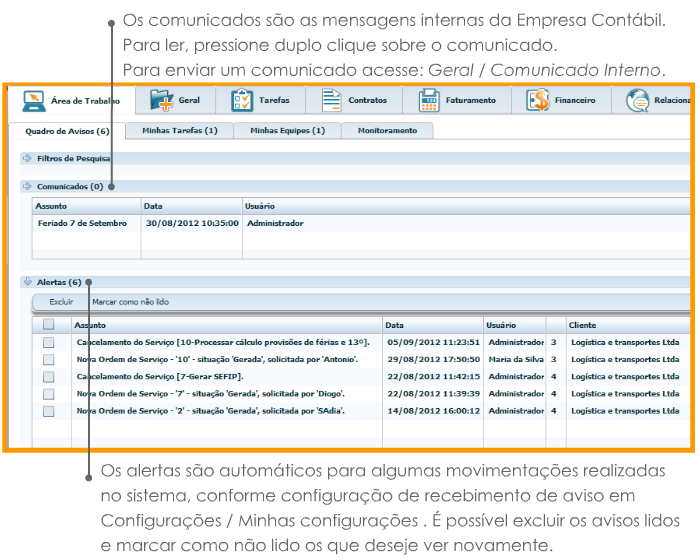
Task: Sort comunicados by Data column header
Action: tap(192, 206)
